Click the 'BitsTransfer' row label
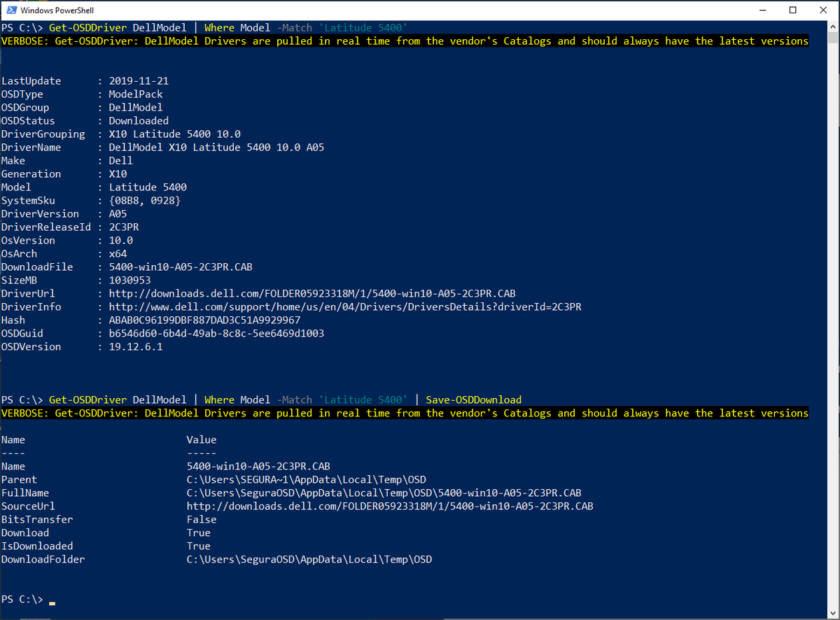 (37, 519)
